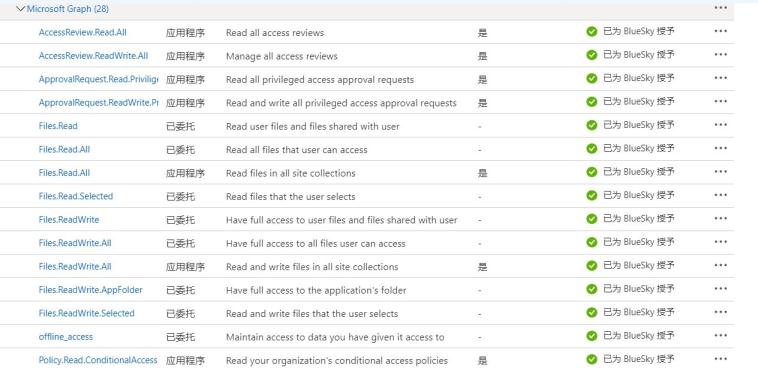Screen dimensions: 758x368
Task: Open more options for AccessReview.Read.All row
Action: [720, 31]
